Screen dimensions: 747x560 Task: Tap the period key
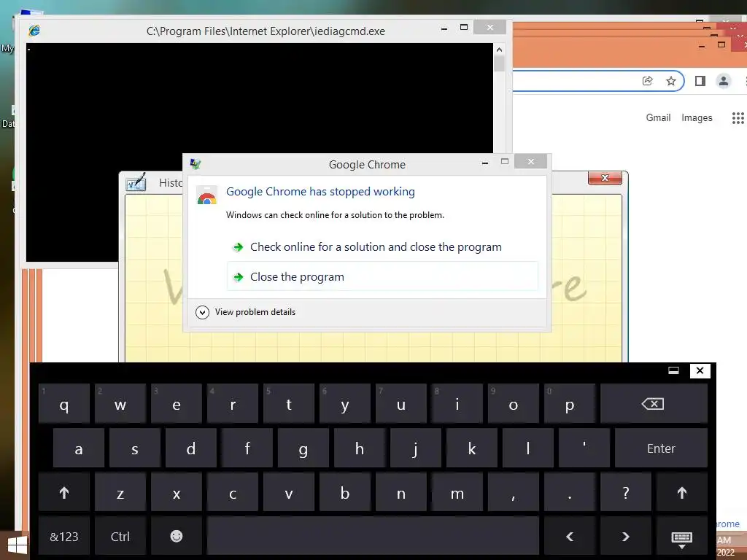(569, 493)
